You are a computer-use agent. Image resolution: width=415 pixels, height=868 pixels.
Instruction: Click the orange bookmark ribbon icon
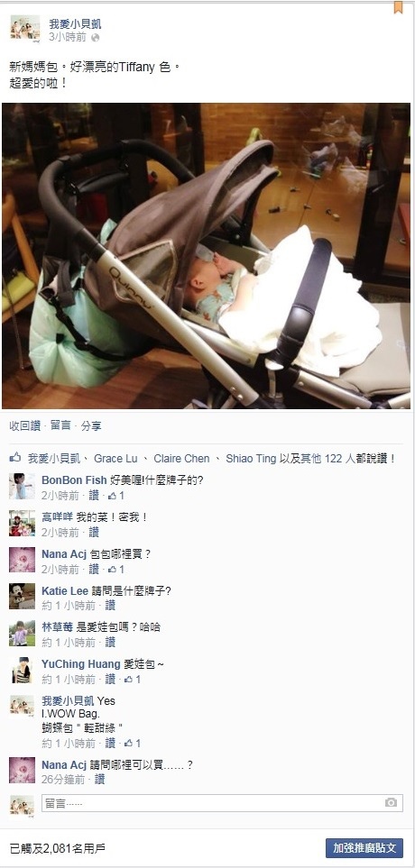(x=398, y=6)
